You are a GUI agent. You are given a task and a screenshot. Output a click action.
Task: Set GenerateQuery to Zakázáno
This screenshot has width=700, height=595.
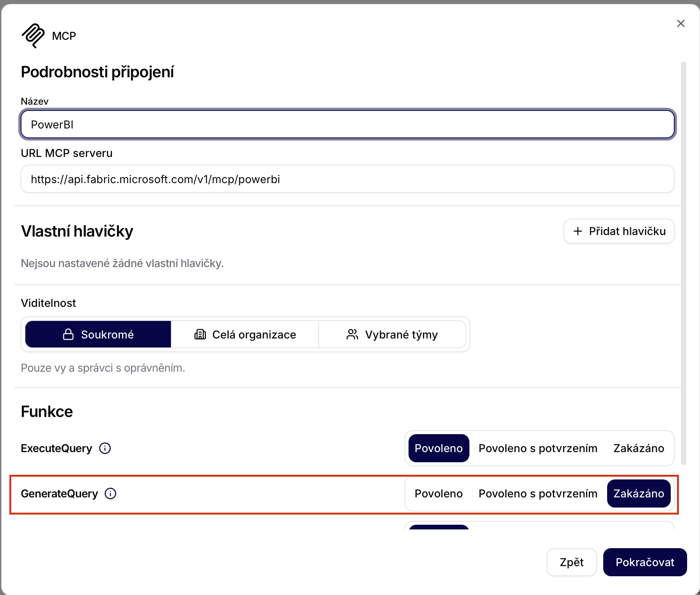[639, 493]
